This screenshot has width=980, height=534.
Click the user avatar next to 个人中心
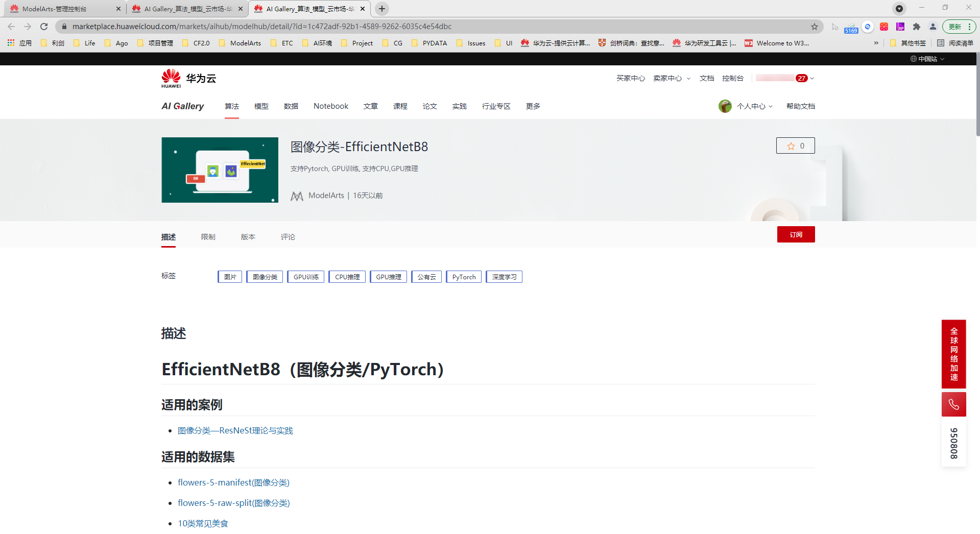click(x=725, y=106)
